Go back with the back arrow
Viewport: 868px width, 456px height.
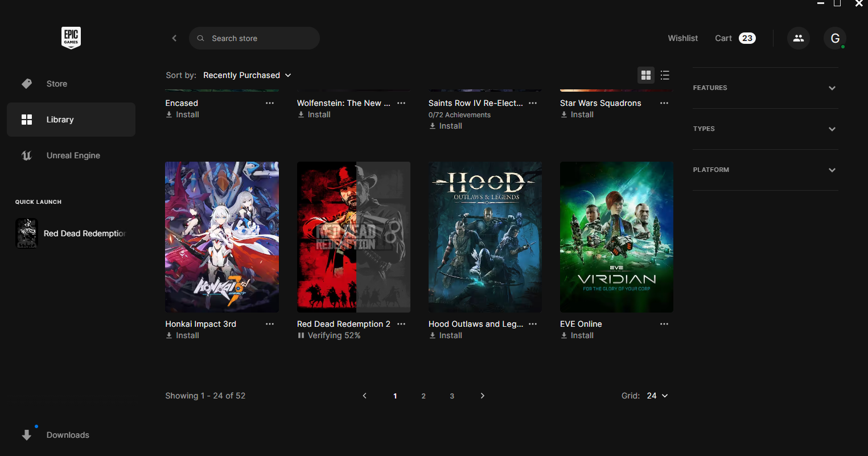[x=174, y=38]
